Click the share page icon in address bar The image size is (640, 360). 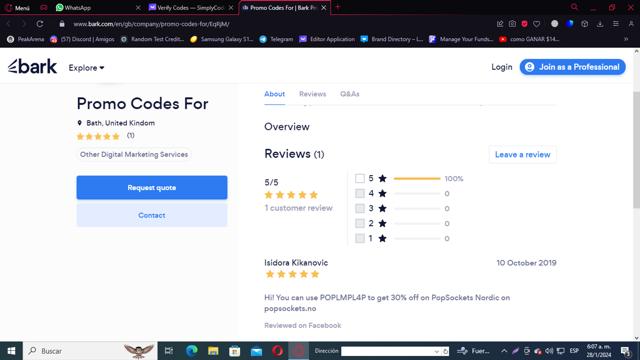point(500,24)
